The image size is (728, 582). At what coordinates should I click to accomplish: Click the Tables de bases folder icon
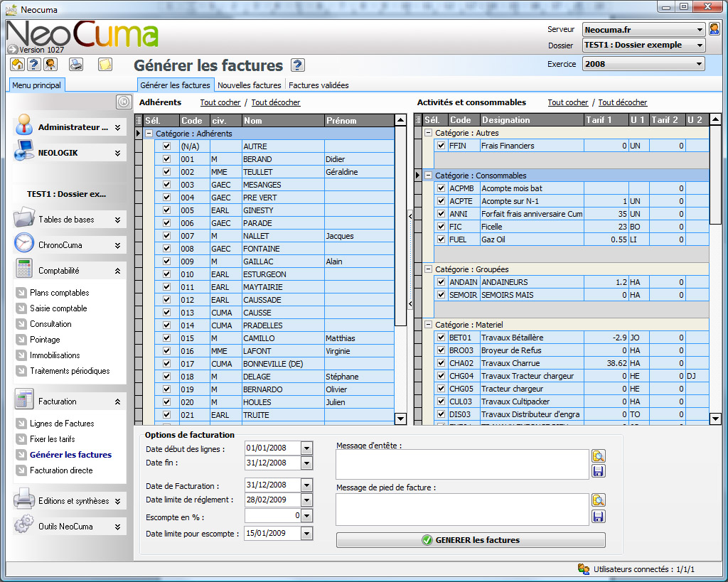click(23, 217)
